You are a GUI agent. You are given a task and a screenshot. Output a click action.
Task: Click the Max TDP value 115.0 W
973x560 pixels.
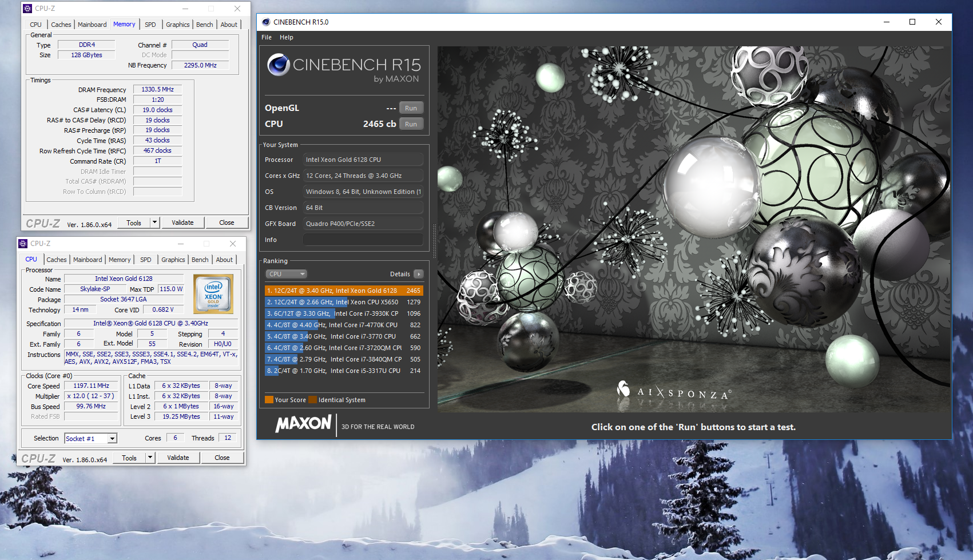[171, 289]
